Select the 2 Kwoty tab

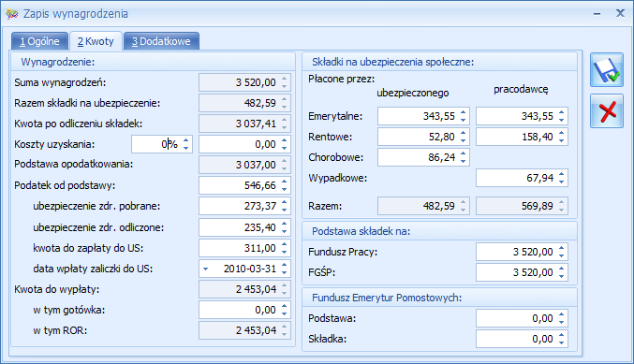click(x=96, y=41)
